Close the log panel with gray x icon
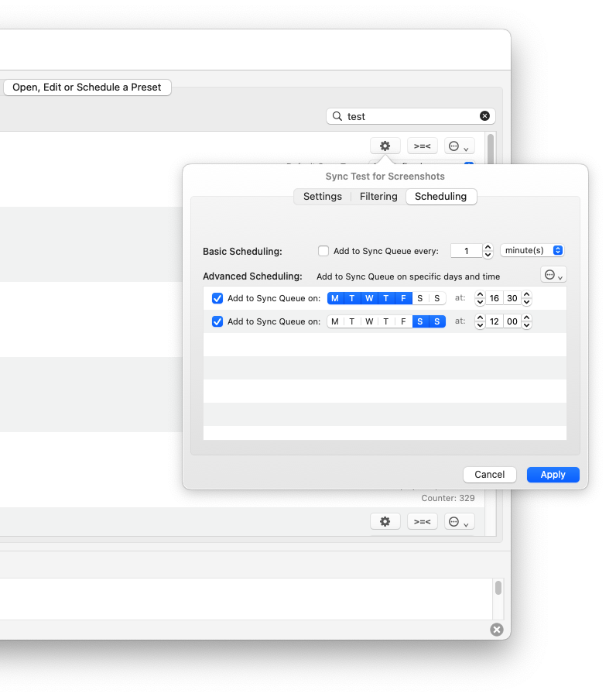Image resolution: width=616 pixels, height=697 pixels. pos(497,630)
